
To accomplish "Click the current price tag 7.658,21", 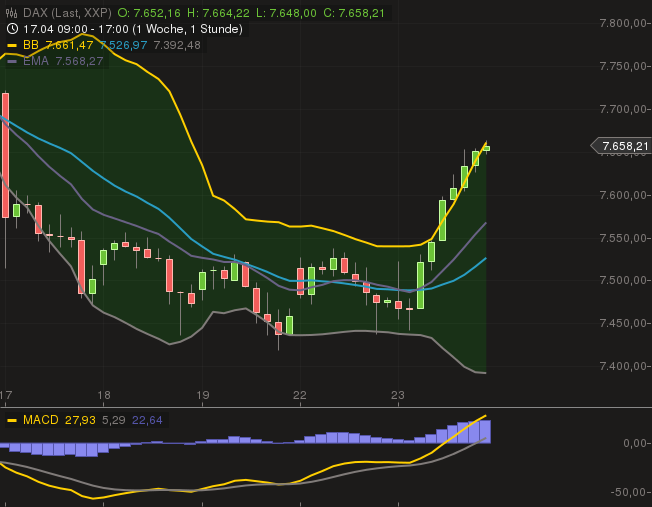I will click(x=621, y=146).
